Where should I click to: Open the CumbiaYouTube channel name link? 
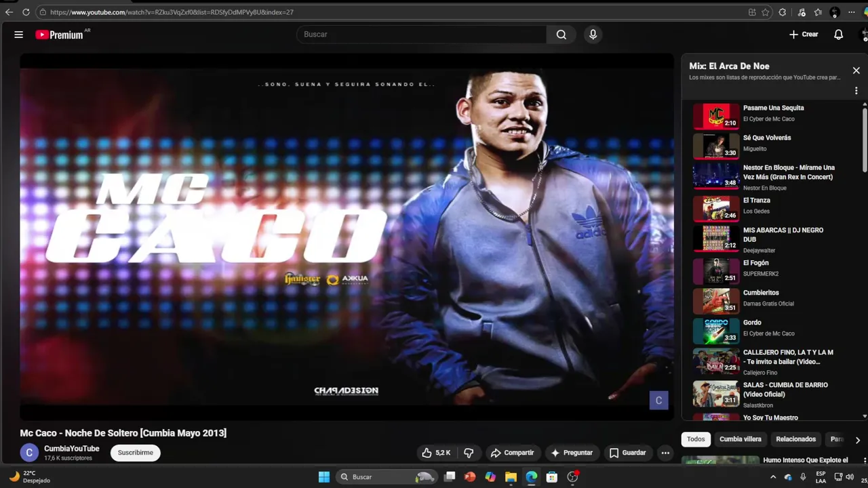(72, 449)
